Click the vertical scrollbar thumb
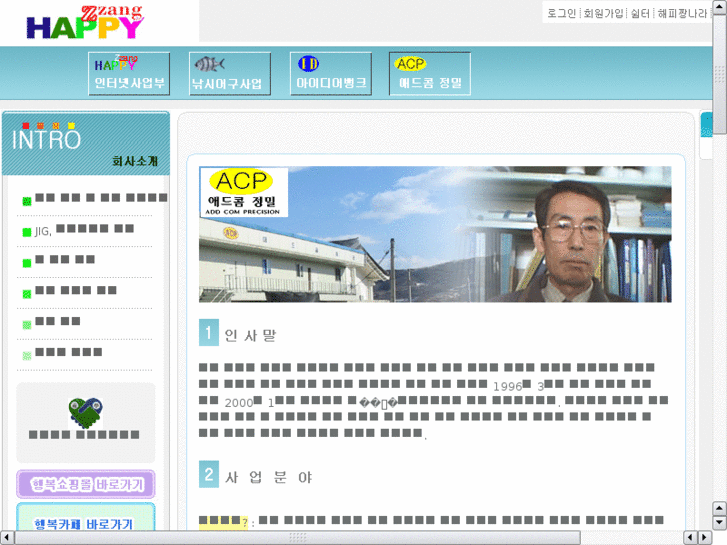 pyautogui.click(x=720, y=74)
